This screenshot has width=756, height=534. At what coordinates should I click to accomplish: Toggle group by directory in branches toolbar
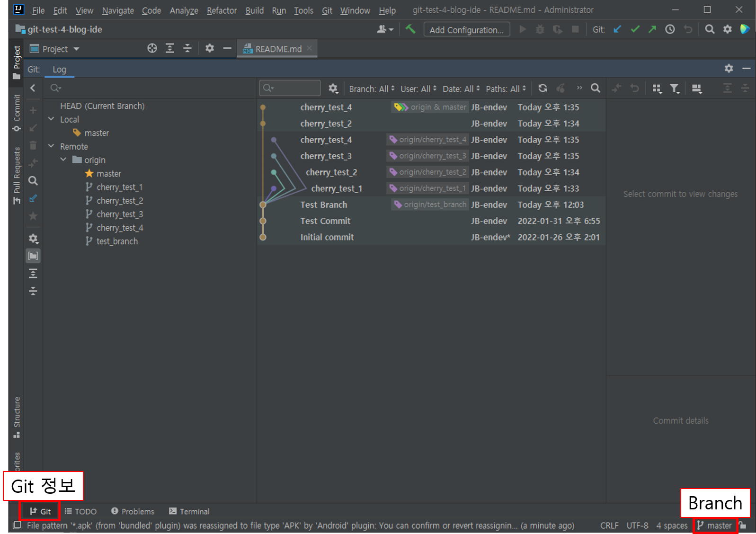33,256
